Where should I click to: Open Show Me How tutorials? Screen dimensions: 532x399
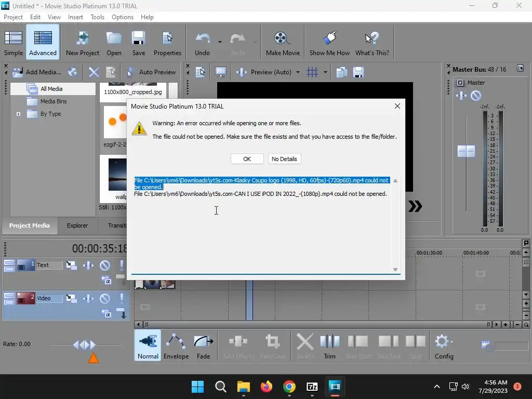click(x=329, y=42)
